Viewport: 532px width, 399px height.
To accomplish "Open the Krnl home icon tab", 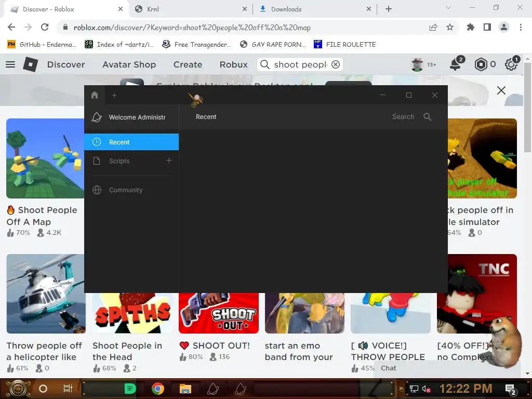I will point(95,95).
